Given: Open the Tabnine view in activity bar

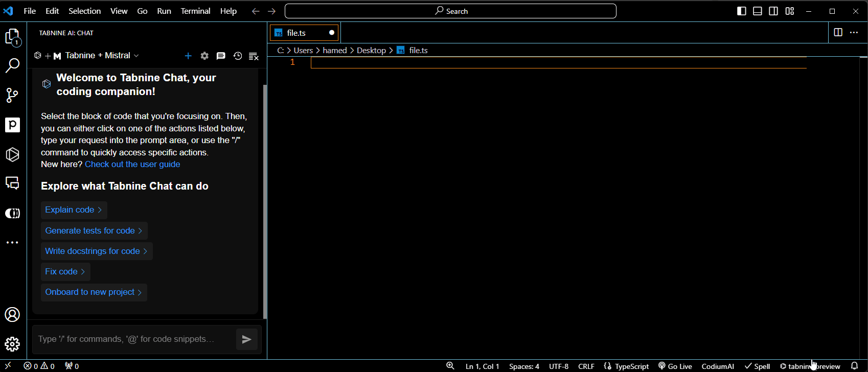Looking at the screenshot, I should 13,154.
